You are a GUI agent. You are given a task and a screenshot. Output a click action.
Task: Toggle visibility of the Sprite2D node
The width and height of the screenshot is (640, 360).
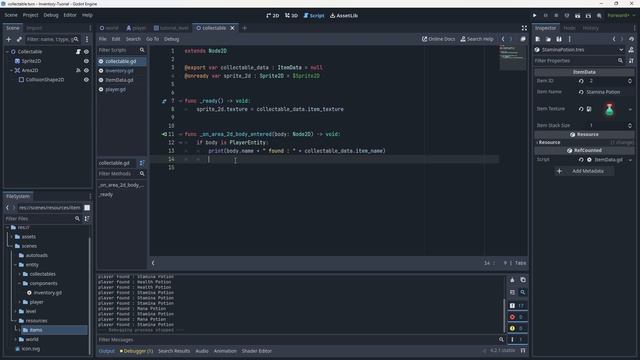pos(86,61)
